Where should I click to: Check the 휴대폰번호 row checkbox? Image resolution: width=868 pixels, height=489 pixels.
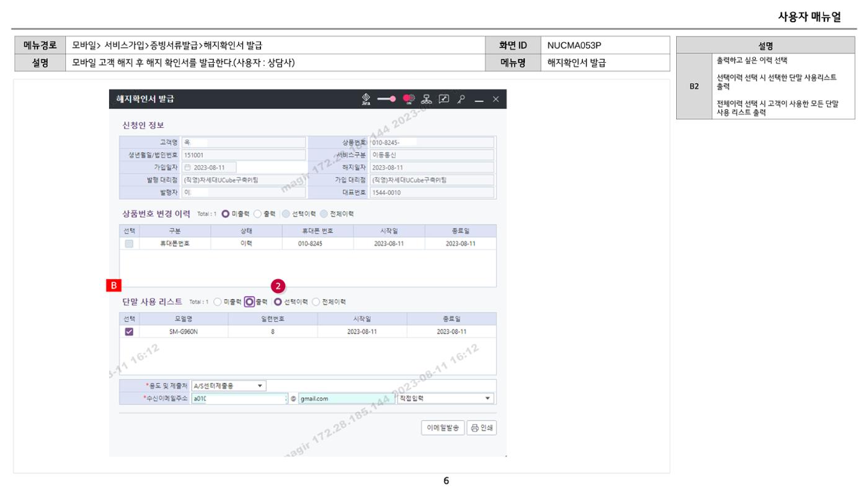(129, 244)
